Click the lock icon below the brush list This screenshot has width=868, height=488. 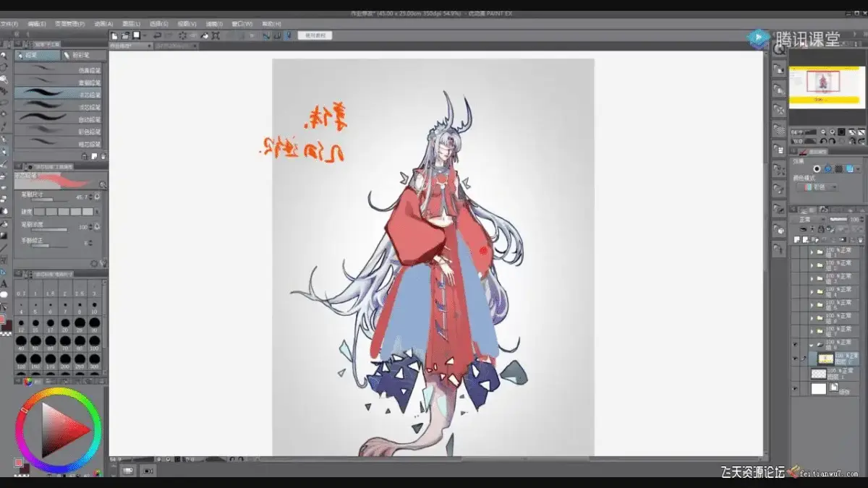point(86,156)
